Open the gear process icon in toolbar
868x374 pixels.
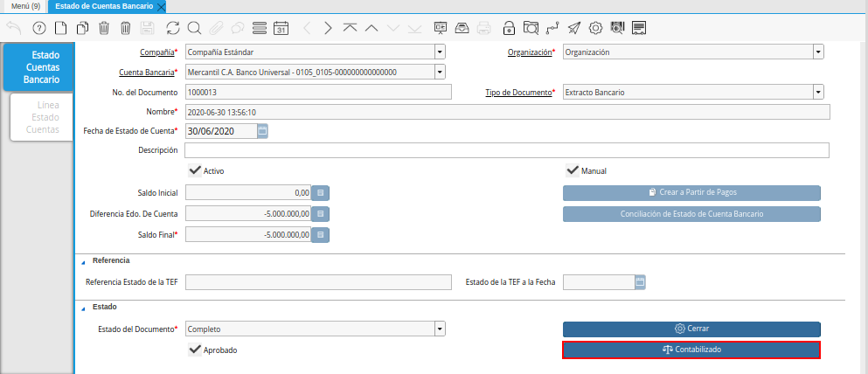(x=595, y=28)
